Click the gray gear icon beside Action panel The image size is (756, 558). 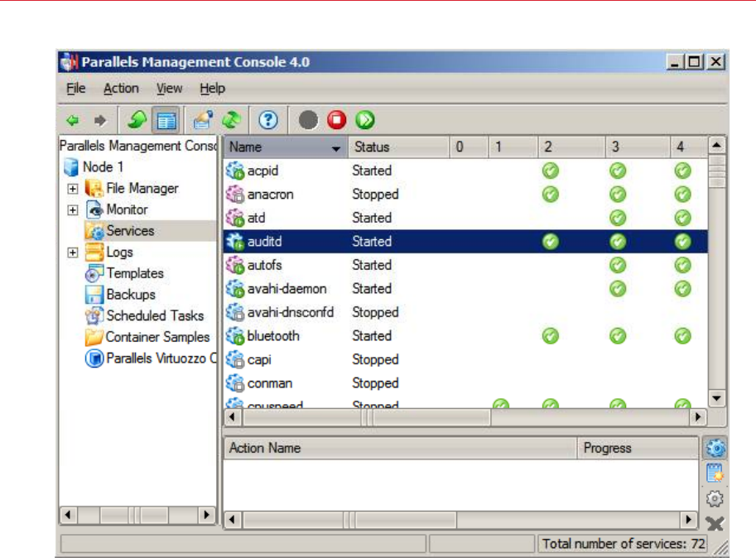coord(715,498)
